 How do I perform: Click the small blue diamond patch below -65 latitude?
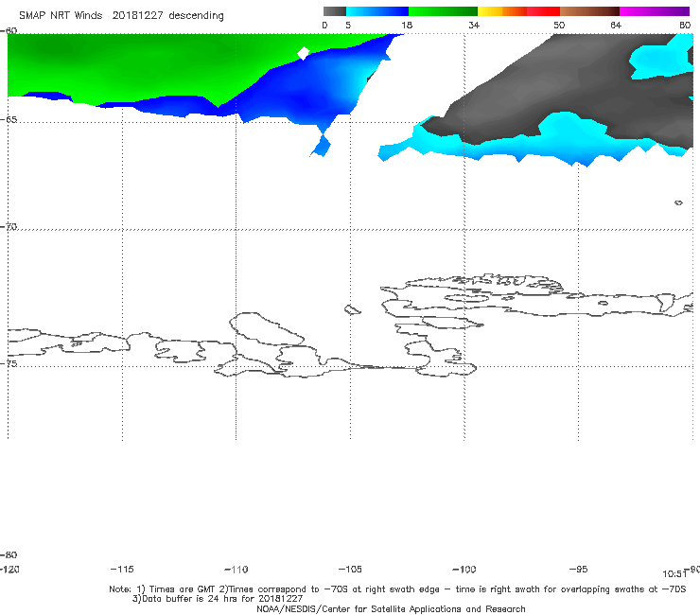point(321,146)
